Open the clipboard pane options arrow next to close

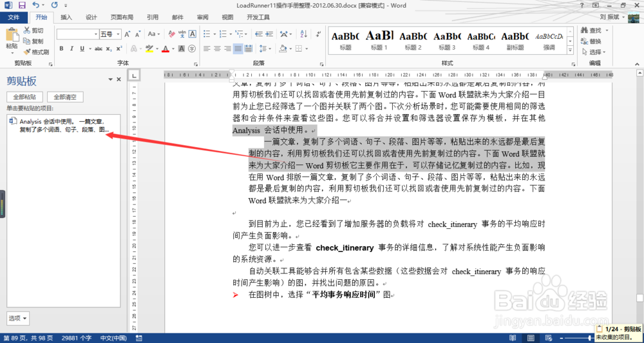[x=111, y=79]
